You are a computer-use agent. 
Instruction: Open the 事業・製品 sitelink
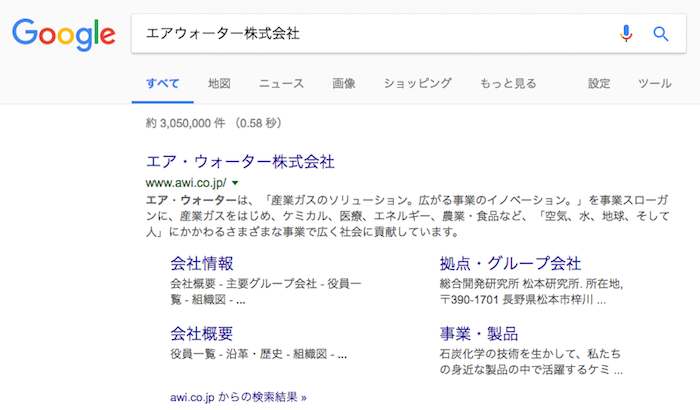click(478, 333)
